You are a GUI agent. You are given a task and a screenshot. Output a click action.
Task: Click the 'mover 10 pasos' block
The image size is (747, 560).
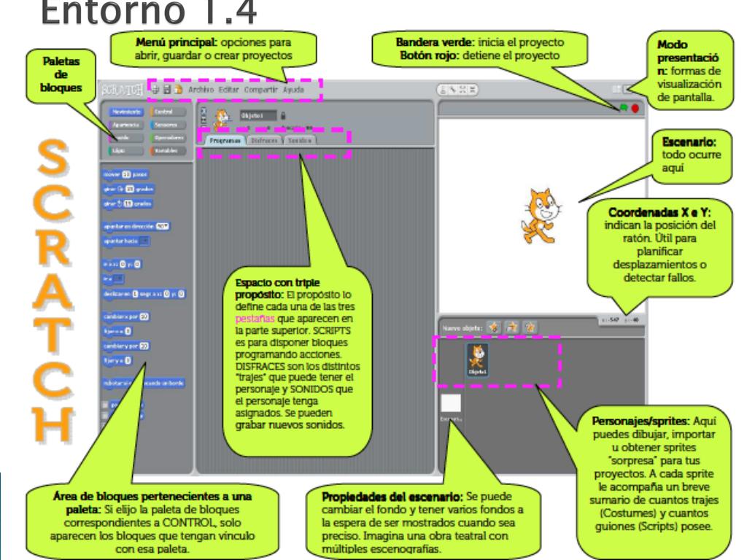click(125, 175)
